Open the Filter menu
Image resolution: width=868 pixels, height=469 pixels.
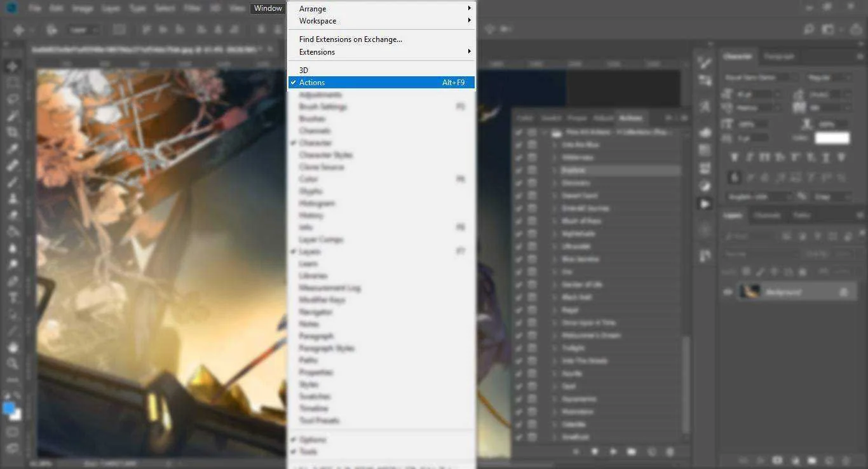click(x=192, y=9)
